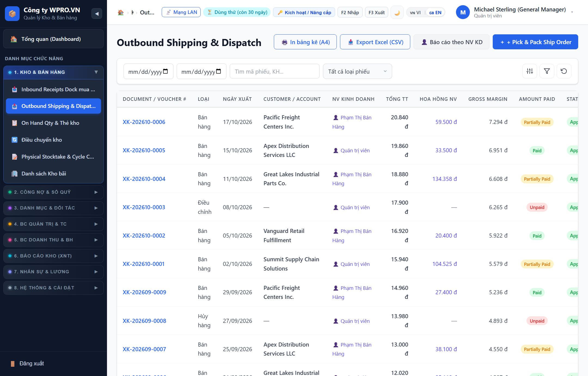588x376 pixels.
Task: Open calendar picker in second date field
Action: click(219, 71)
